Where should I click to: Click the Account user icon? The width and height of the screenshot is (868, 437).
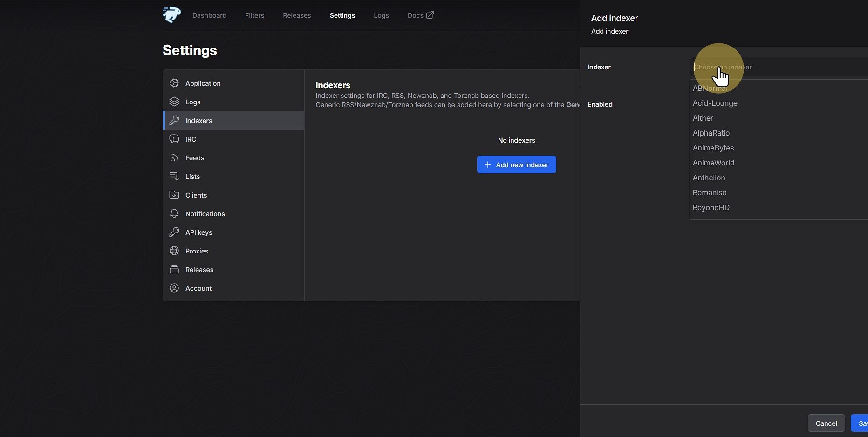pyautogui.click(x=174, y=288)
